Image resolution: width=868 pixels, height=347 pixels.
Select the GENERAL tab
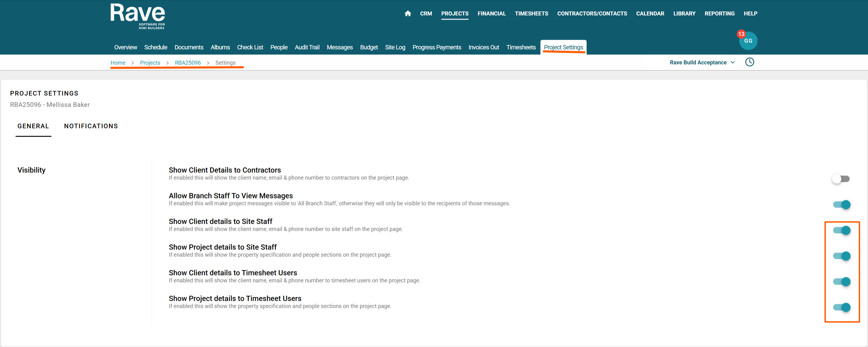pos(33,126)
